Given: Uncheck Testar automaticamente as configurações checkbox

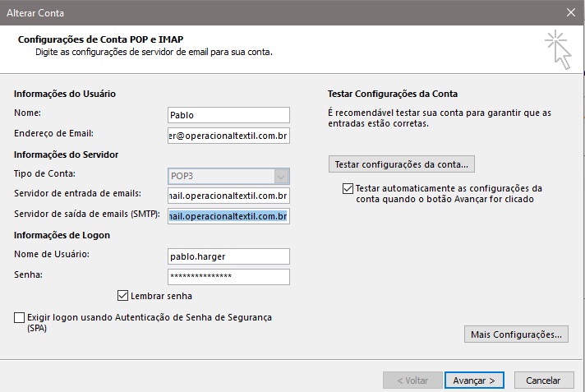Looking at the screenshot, I should coord(348,188).
